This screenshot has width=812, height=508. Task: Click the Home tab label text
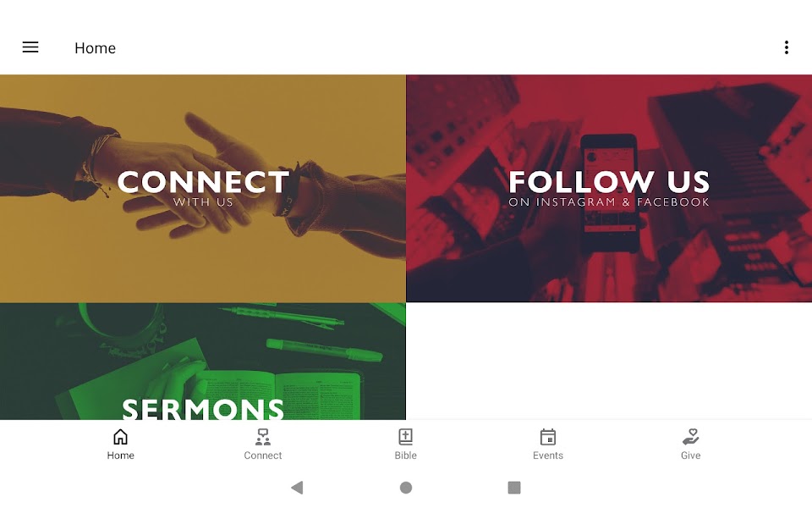120,456
